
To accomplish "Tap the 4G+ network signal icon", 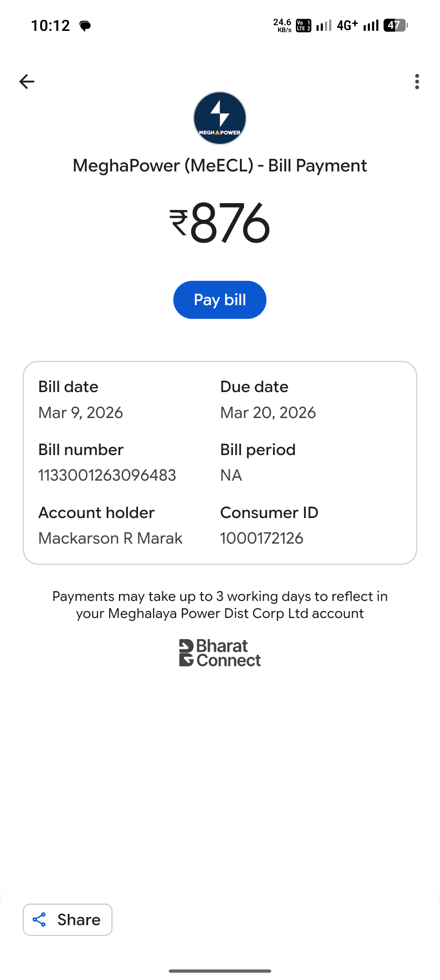I will coord(347,26).
